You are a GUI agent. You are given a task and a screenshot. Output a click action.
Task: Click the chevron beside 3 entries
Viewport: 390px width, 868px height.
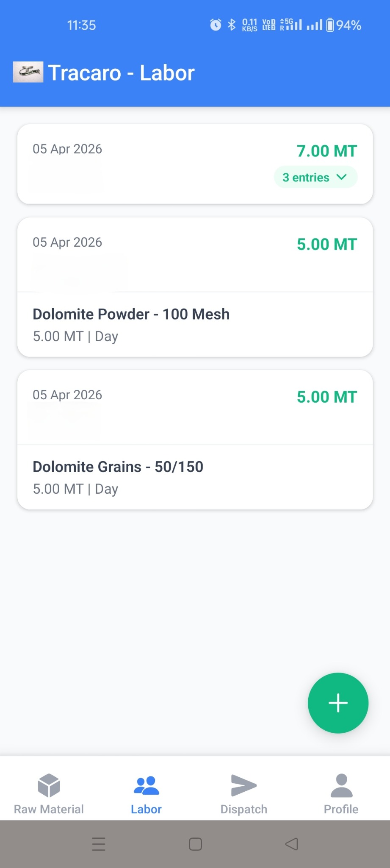coord(342,177)
